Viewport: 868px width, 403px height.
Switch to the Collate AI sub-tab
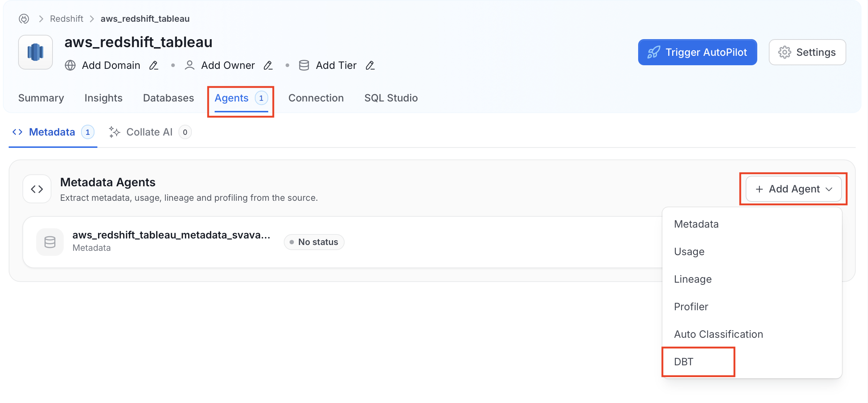click(x=150, y=132)
